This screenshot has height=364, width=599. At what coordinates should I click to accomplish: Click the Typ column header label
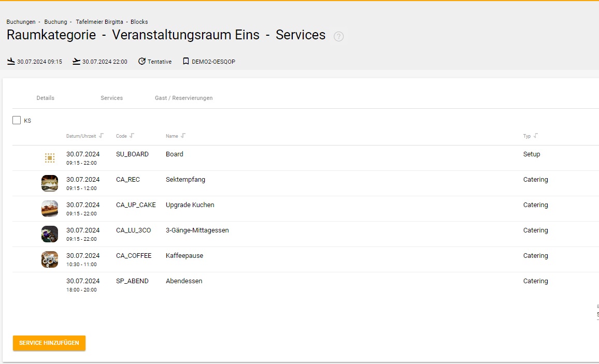tap(527, 136)
